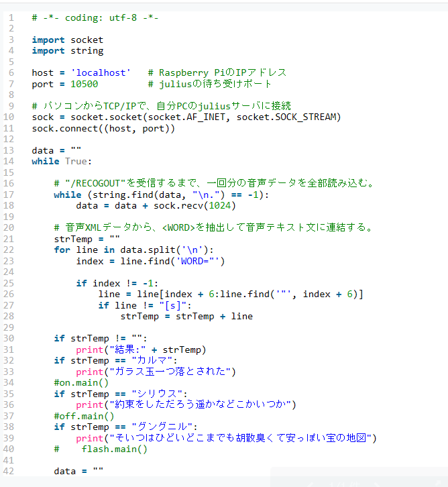Click the 'strTemp == "シリウス"' line

pyautogui.click(x=121, y=394)
